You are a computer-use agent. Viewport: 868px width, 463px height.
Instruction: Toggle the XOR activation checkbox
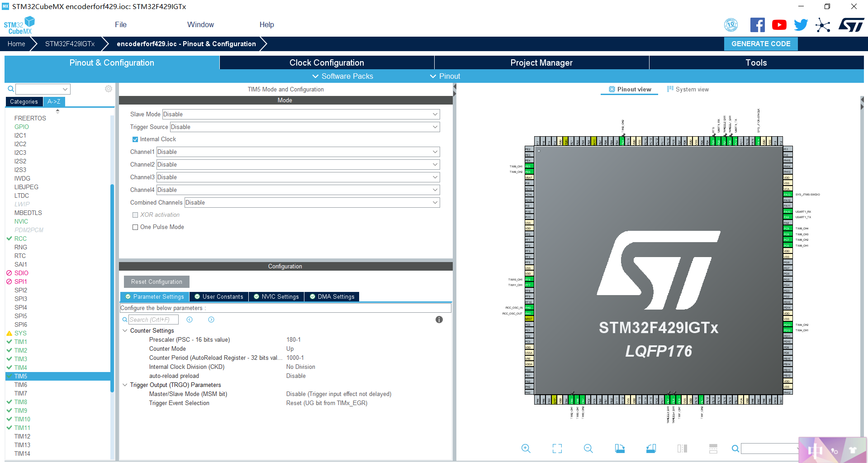pyautogui.click(x=135, y=215)
